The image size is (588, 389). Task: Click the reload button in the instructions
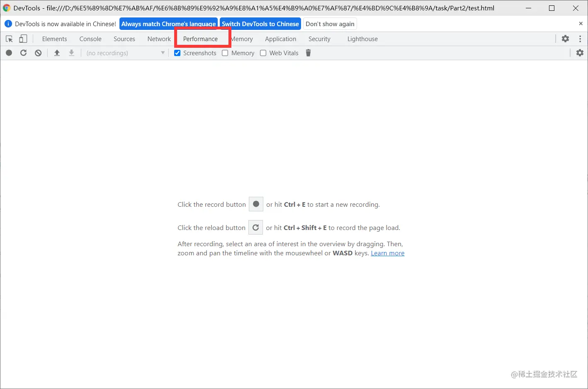click(x=255, y=227)
